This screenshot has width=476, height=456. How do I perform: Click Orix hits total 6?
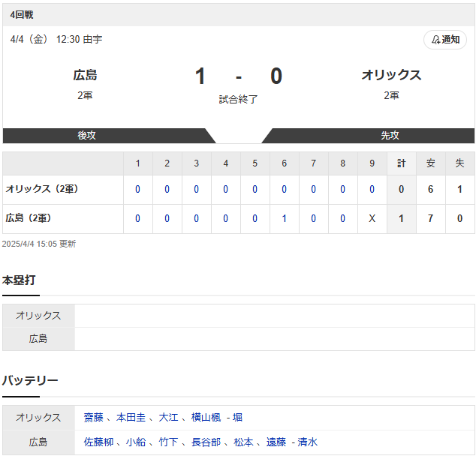pyautogui.click(x=430, y=190)
